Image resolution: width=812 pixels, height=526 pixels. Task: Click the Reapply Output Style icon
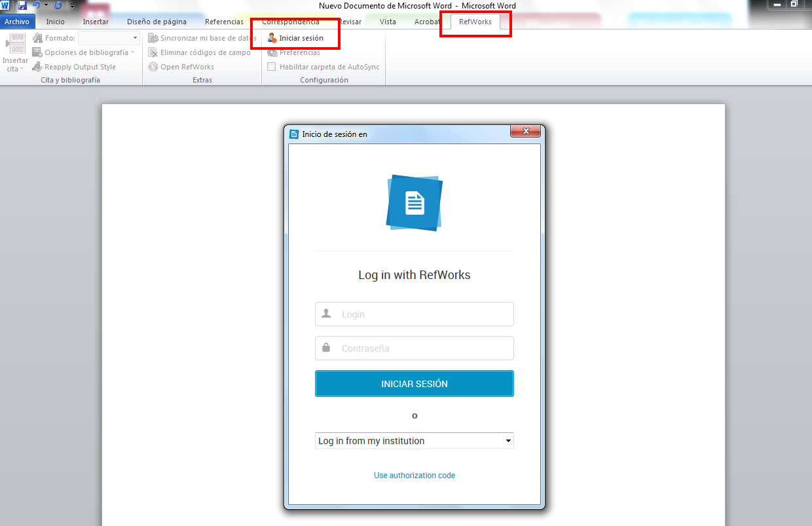38,67
